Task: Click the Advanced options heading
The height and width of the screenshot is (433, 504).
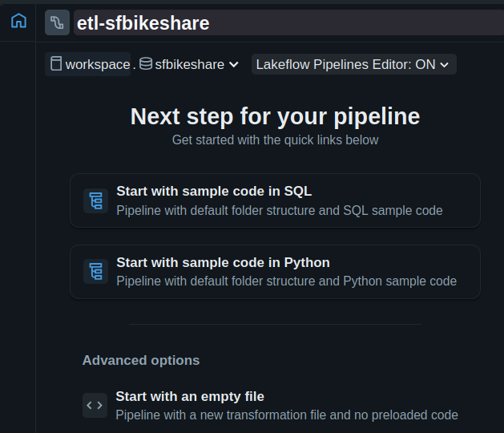Action: click(x=141, y=360)
